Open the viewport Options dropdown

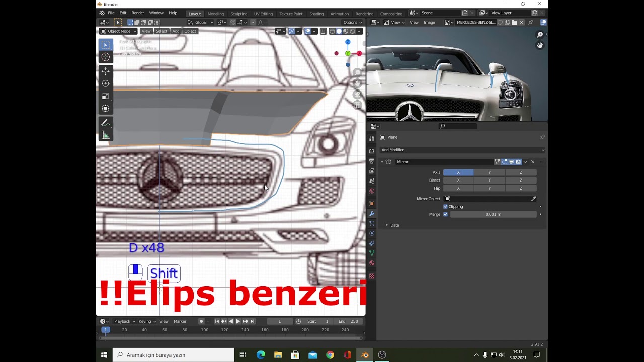click(352, 22)
